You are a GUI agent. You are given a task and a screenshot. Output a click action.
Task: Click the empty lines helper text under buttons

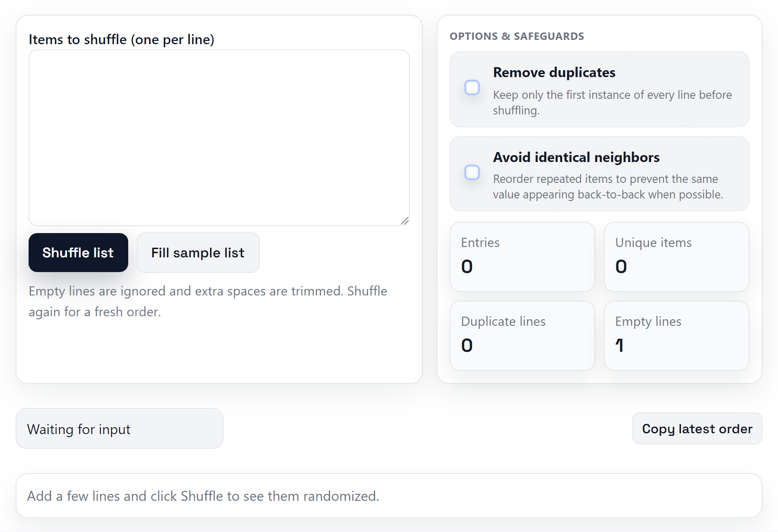(207, 301)
